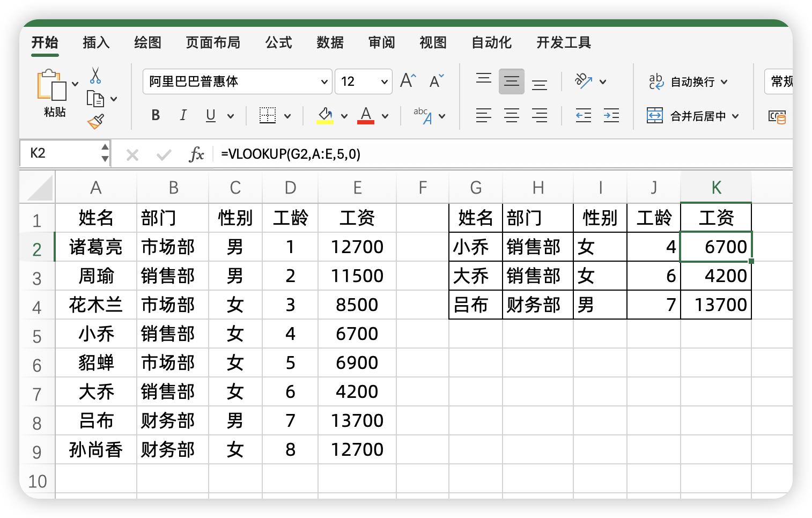The image size is (812, 518).
Task: Click the Paste clipboard icon
Action: 51,86
